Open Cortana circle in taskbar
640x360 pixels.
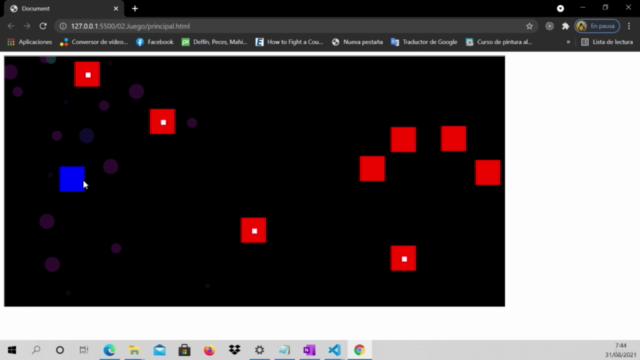tap(60, 350)
